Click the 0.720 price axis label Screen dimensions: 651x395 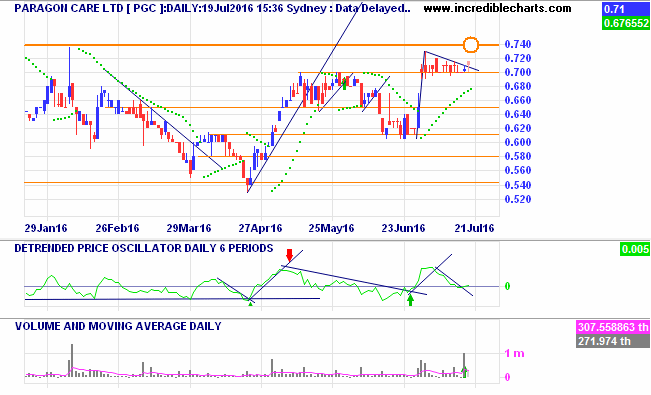[x=518, y=58]
